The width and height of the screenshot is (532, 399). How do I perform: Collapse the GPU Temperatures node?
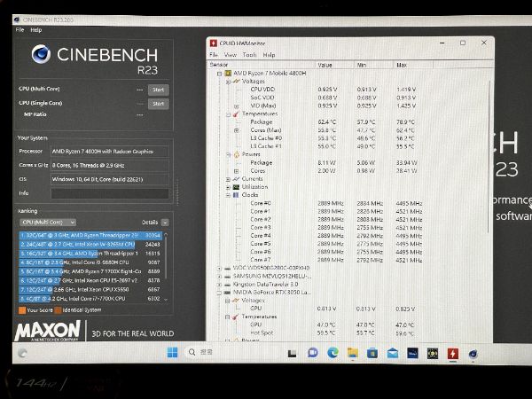(228, 317)
